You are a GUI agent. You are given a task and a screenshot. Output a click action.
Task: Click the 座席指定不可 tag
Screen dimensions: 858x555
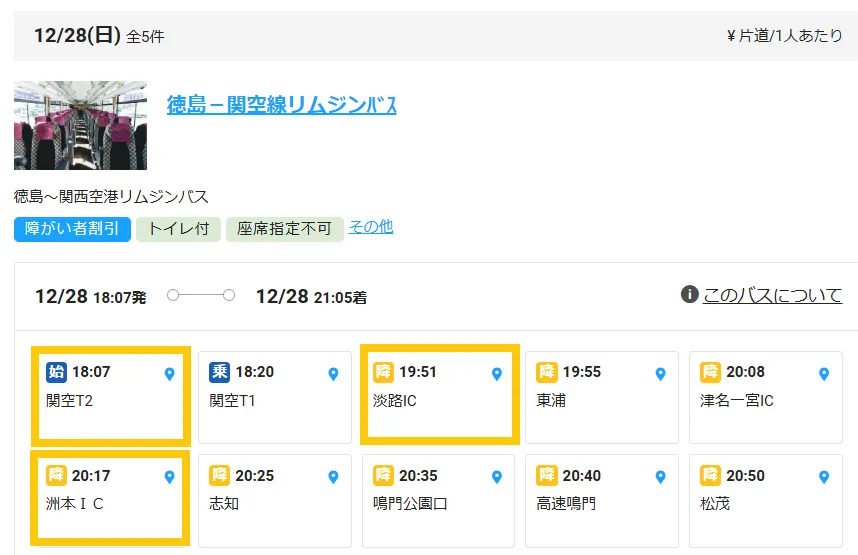pyautogui.click(x=284, y=229)
